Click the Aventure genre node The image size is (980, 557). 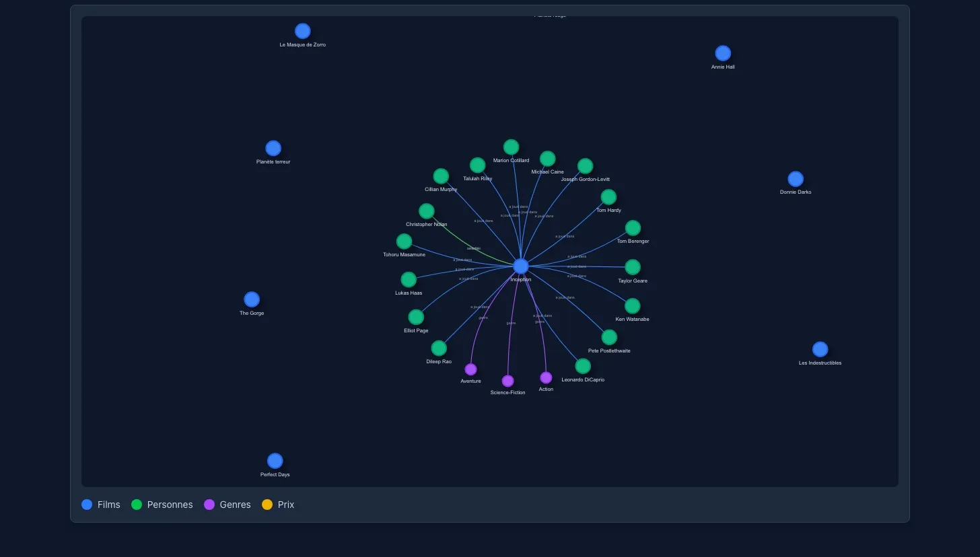(x=471, y=369)
